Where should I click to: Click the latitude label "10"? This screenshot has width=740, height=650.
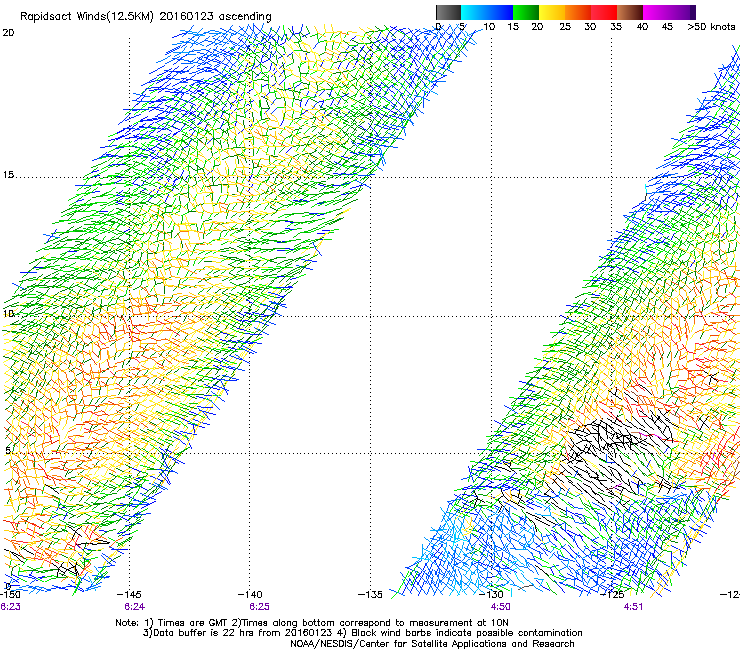[x=8, y=313]
